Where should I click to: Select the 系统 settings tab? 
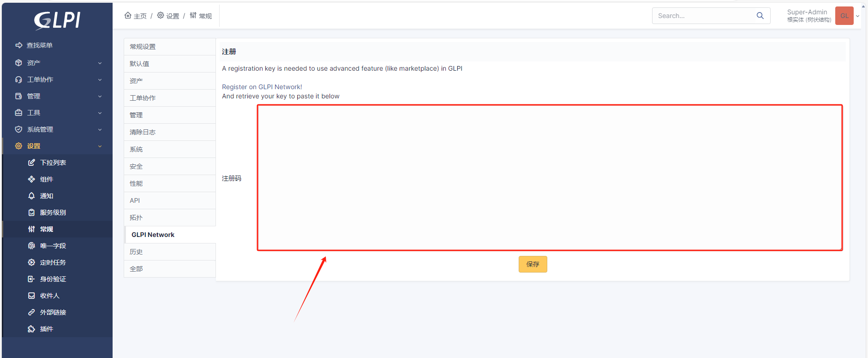(x=170, y=149)
